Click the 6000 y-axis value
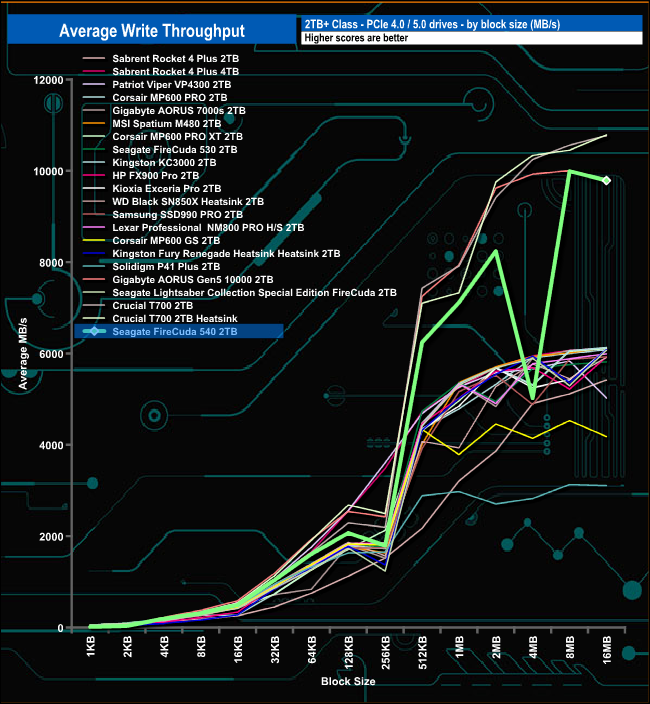Image resolution: width=650 pixels, height=704 pixels. tap(51, 354)
